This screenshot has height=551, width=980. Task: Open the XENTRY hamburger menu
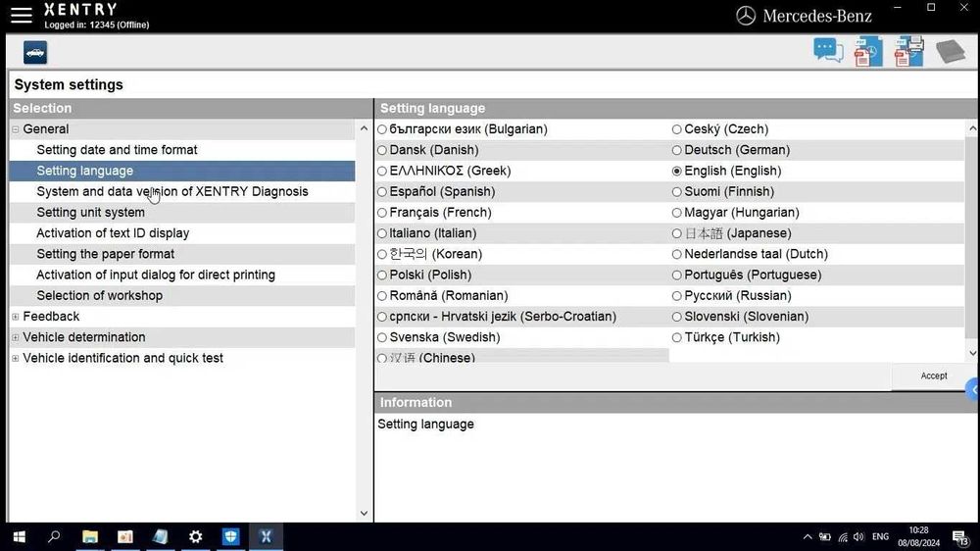(22, 15)
